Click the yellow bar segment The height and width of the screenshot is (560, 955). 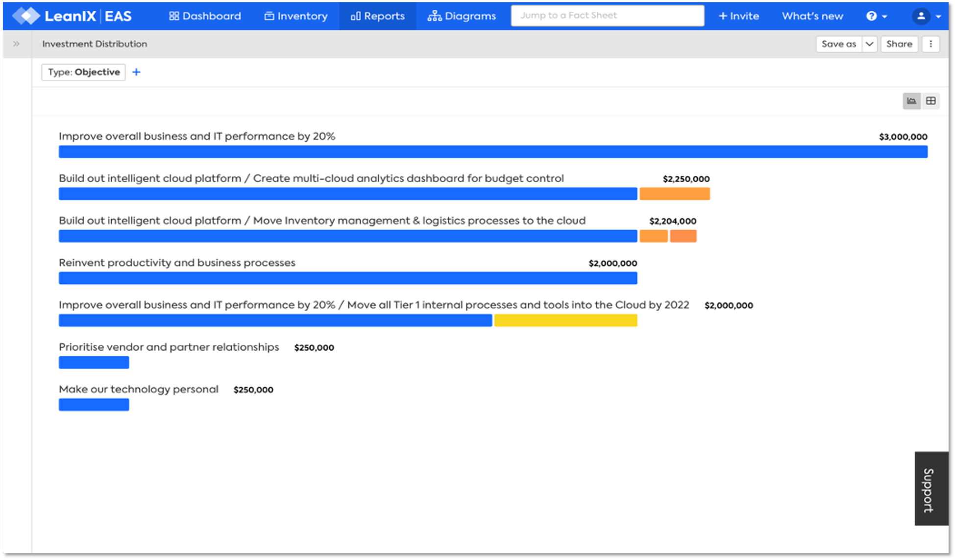(565, 320)
